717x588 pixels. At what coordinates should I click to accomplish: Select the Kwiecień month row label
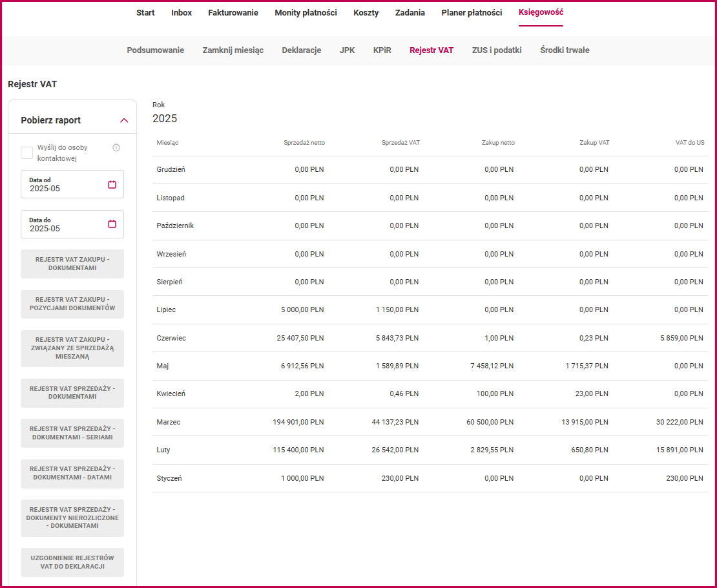pos(171,394)
